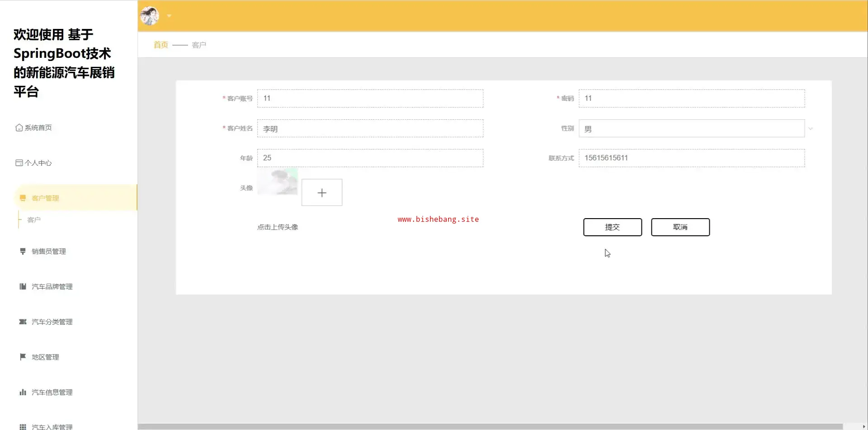This screenshot has height=430, width=868.
Task: Open the 性别 dropdown
Action: click(x=692, y=128)
